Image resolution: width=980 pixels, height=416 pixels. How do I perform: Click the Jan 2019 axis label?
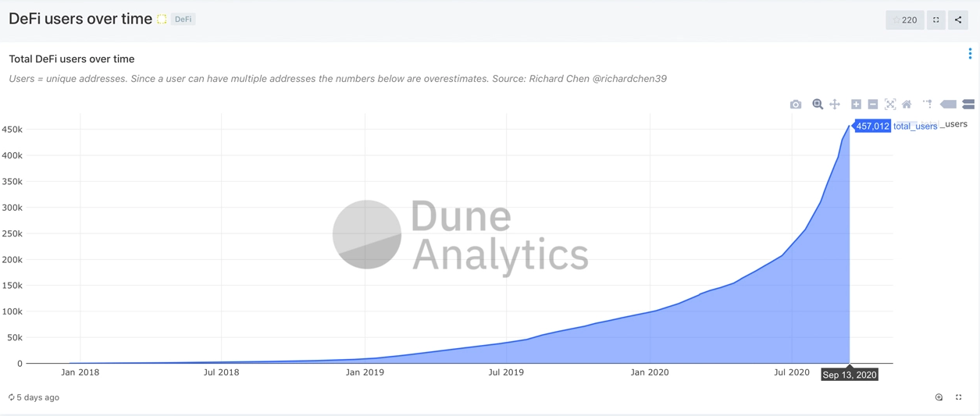click(365, 372)
